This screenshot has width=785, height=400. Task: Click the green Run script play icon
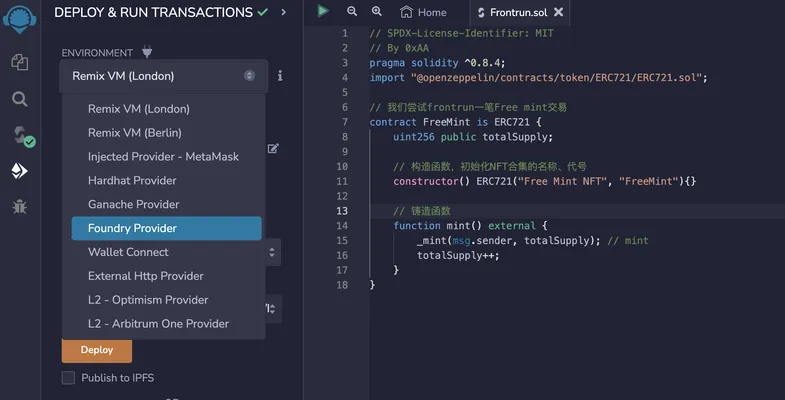tap(323, 11)
